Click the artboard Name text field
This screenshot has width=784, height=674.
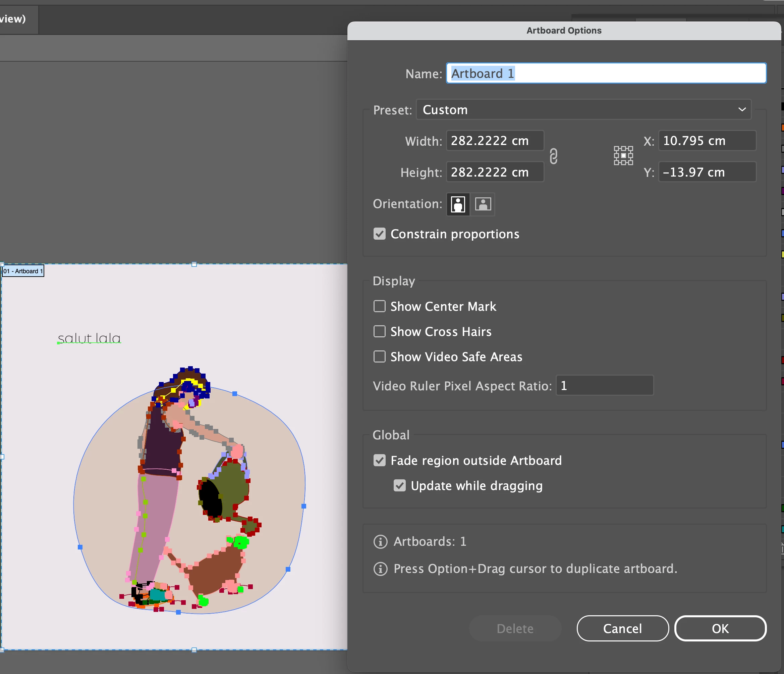[606, 74]
